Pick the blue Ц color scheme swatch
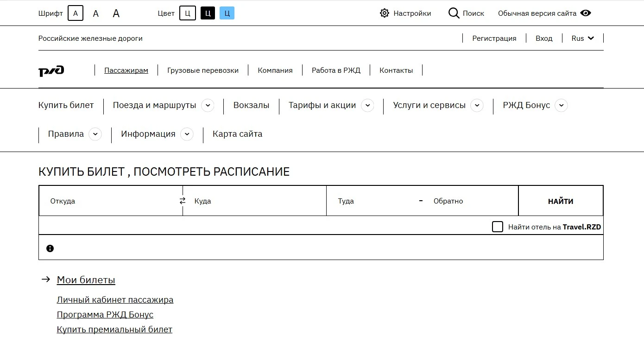The image size is (644, 343). [227, 13]
